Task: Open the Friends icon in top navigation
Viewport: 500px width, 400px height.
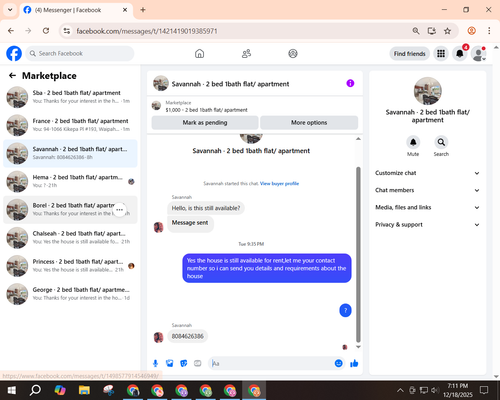Action: [246, 53]
